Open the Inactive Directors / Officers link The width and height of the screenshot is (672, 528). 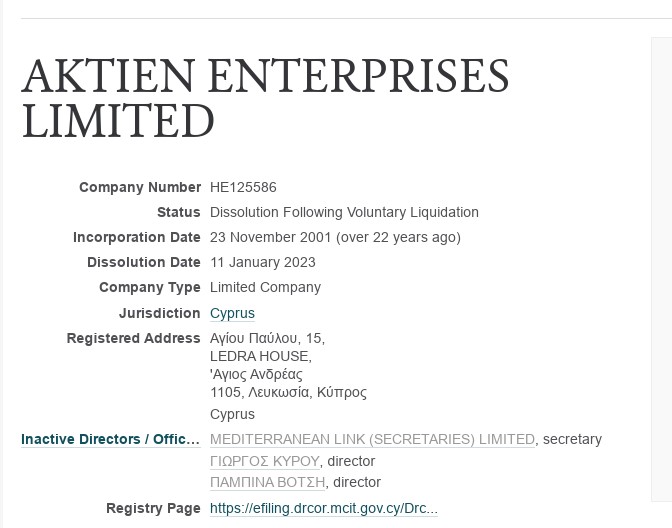tap(111, 439)
